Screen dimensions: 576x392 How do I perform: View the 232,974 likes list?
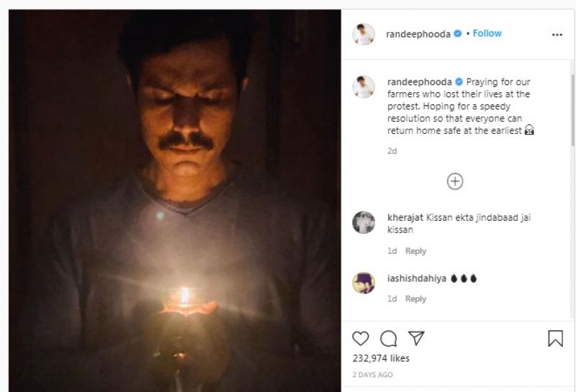point(381,358)
